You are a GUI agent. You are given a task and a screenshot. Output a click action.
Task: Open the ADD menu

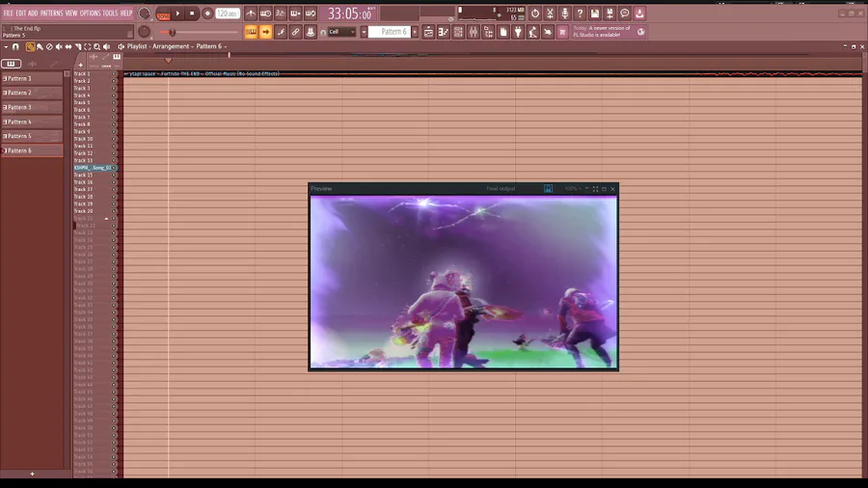tap(33, 13)
